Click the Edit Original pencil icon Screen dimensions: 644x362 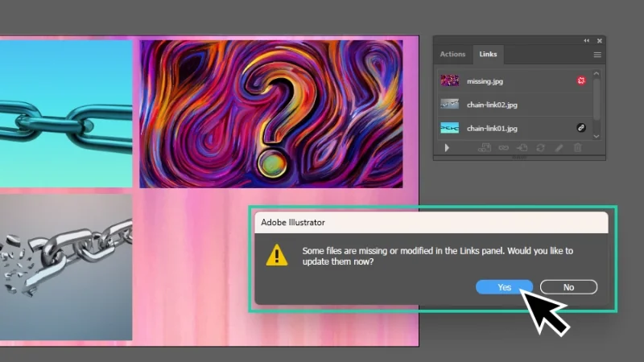tap(559, 148)
